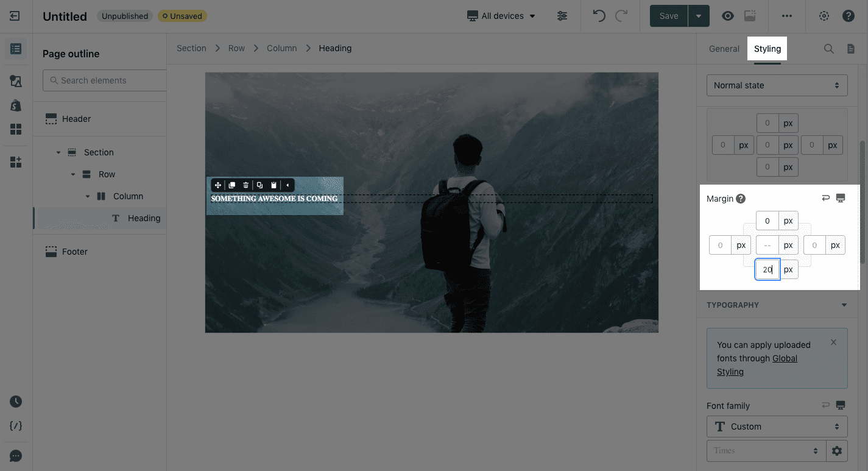Image resolution: width=868 pixels, height=471 pixels.
Task: Open the blocks grid icon in sidebar
Action: 16,129
